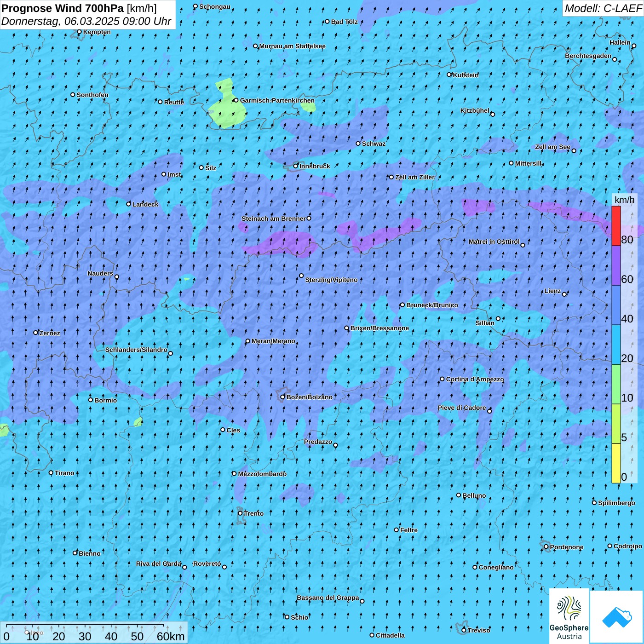Image resolution: width=644 pixels, height=644 pixels.
Task: Click the "Prognose Wind 700hPa [km/h]" title
Action: (x=79, y=8)
